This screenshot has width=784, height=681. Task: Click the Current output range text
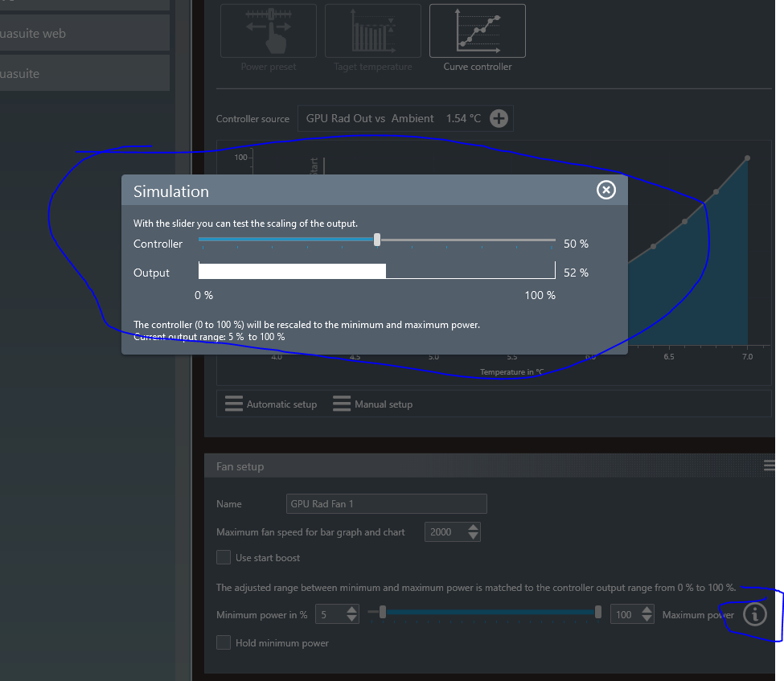[209, 337]
